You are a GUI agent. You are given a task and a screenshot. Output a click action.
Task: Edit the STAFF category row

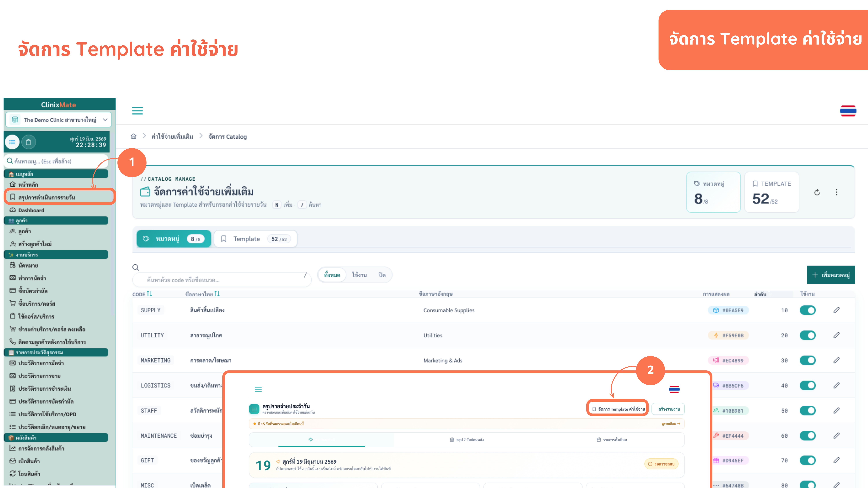pyautogui.click(x=836, y=410)
